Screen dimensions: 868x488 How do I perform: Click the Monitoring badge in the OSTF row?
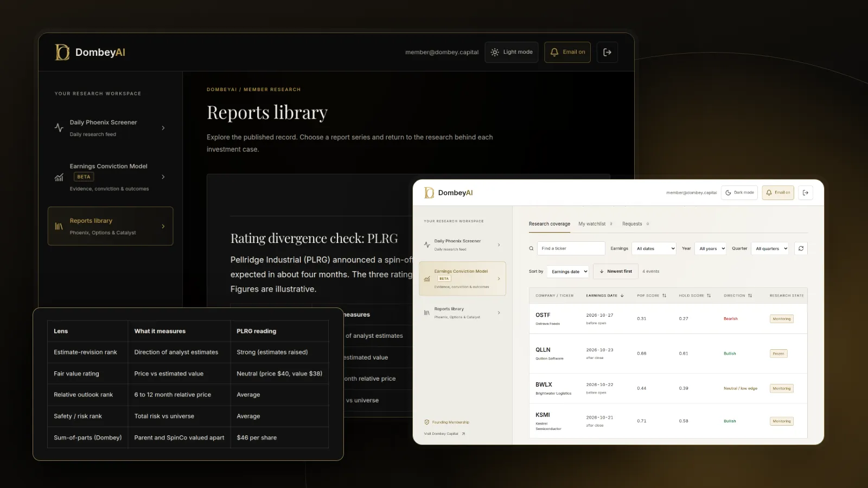click(x=782, y=319)
